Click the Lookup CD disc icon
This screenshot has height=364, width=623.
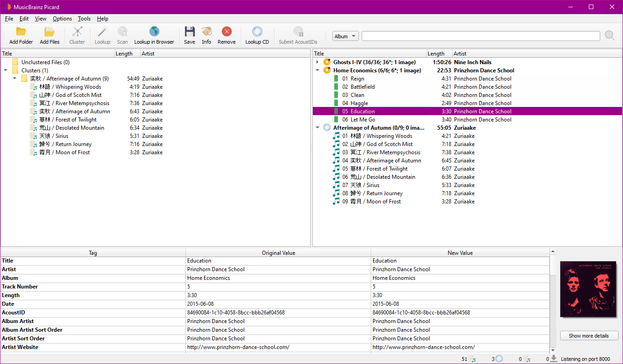pyautogui.click(x=257, y=32)
